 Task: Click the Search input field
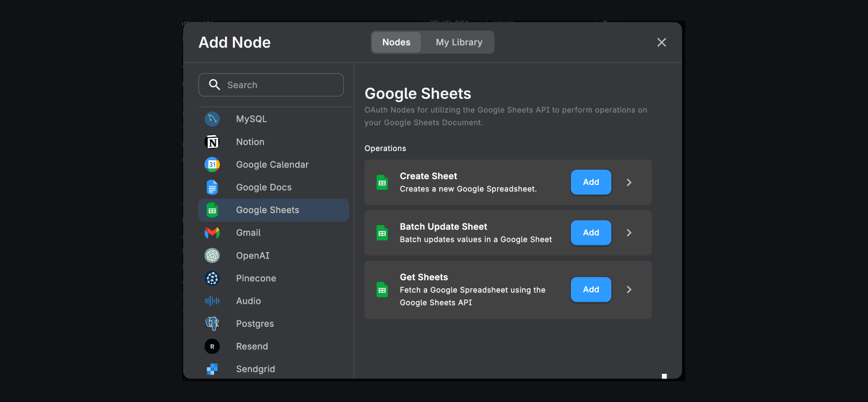click(271, 84)
